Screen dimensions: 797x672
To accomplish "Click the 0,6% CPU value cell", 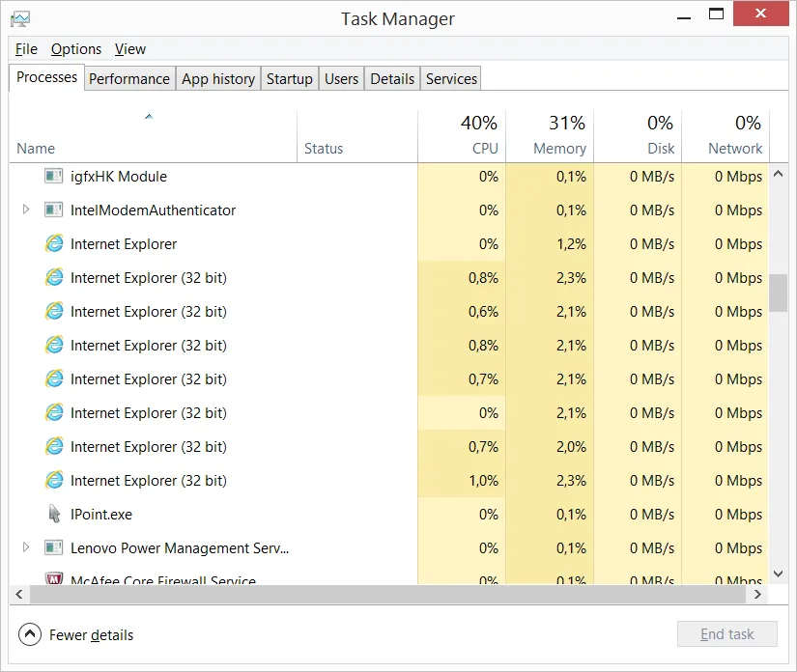I will point(462,311).
